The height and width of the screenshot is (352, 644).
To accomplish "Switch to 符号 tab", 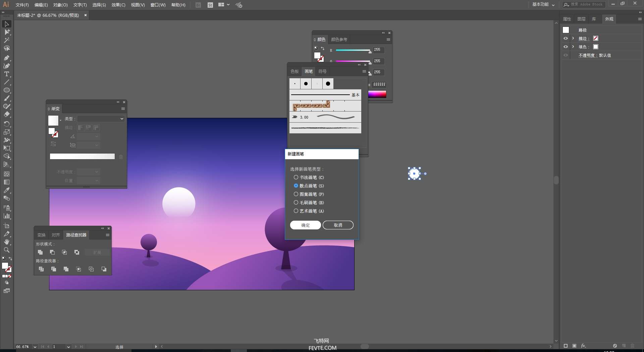I will tap(322, 71).
